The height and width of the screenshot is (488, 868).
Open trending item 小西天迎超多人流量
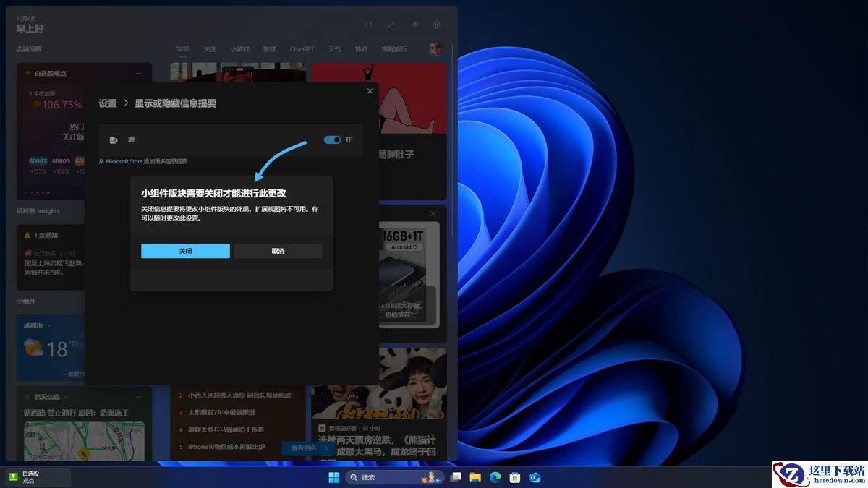pyautogui.click(x=239, y=395)
